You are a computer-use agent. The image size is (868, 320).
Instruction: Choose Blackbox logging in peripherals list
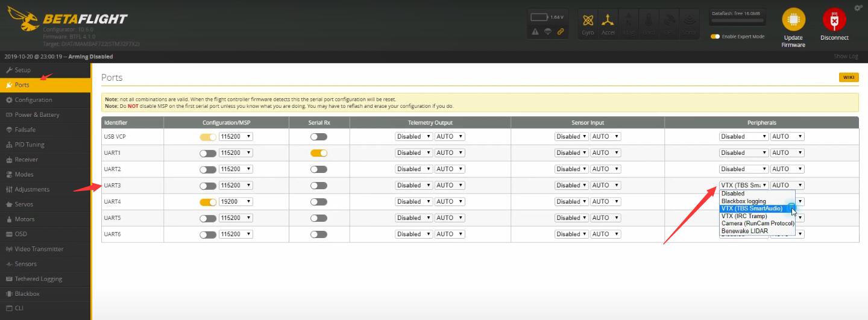757,201
